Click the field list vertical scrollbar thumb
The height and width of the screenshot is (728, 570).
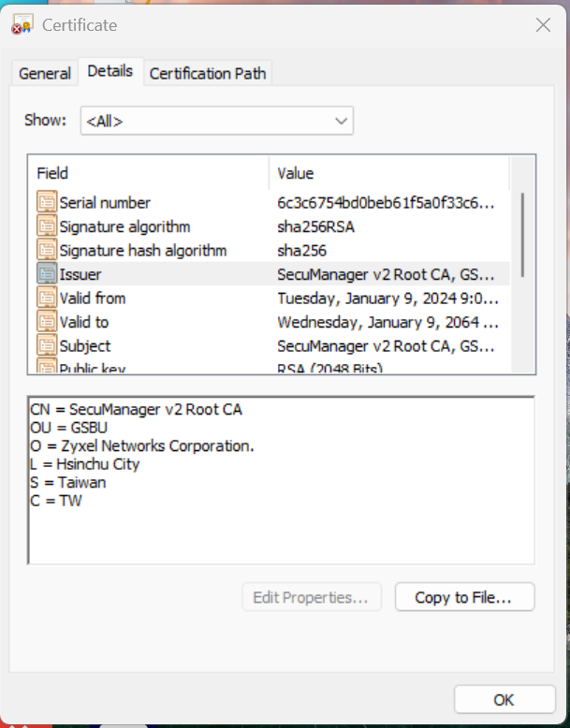tap(522, 235)
